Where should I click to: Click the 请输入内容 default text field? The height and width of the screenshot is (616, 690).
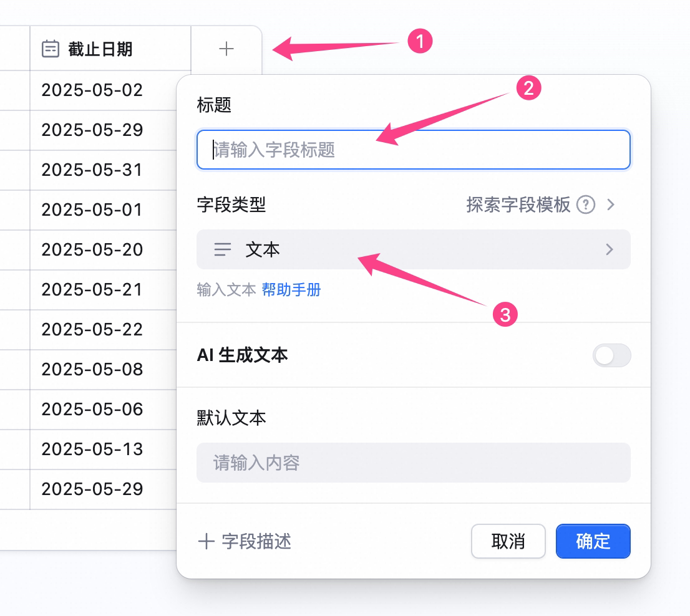coord(413,463)
